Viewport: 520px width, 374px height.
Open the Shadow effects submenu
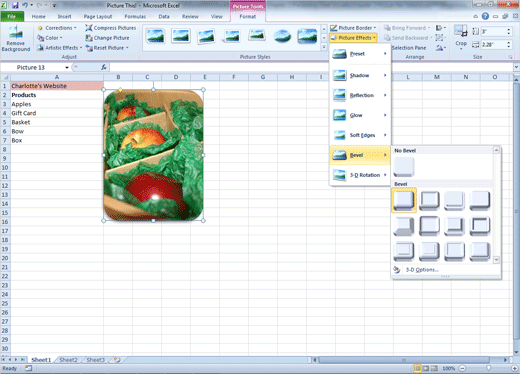point(360,75)
